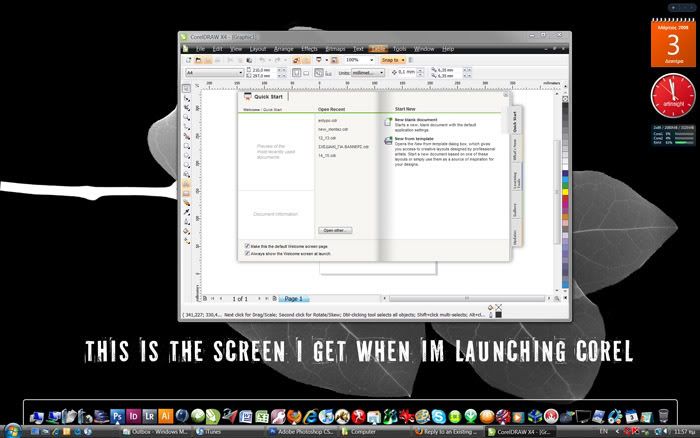This screenshot has width=700, height=438.
Task: Open the Arrange menu
Action: tap(283, 49)
